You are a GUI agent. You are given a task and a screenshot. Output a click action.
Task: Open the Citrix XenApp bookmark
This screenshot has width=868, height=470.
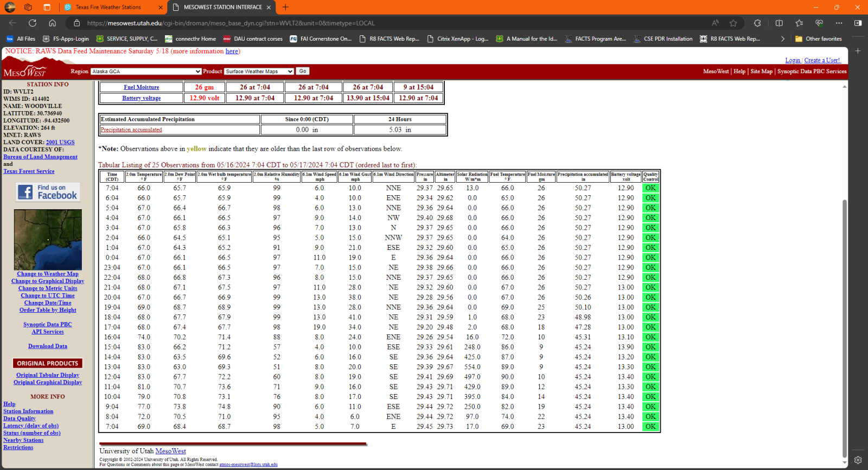click(x=457, y=38)
